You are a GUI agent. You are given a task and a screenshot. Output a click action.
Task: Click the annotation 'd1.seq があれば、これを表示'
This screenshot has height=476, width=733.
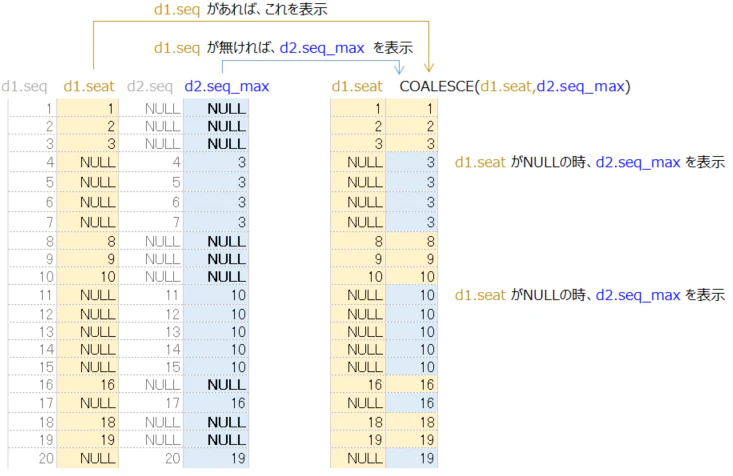tap(241, 9)
